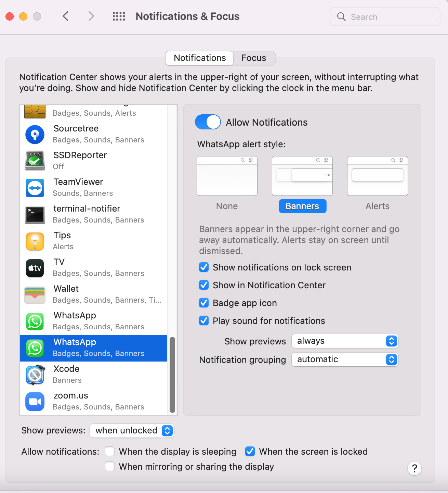
Task: Click the SSDReporter drive icon
Action: click(x=35, y=161)
